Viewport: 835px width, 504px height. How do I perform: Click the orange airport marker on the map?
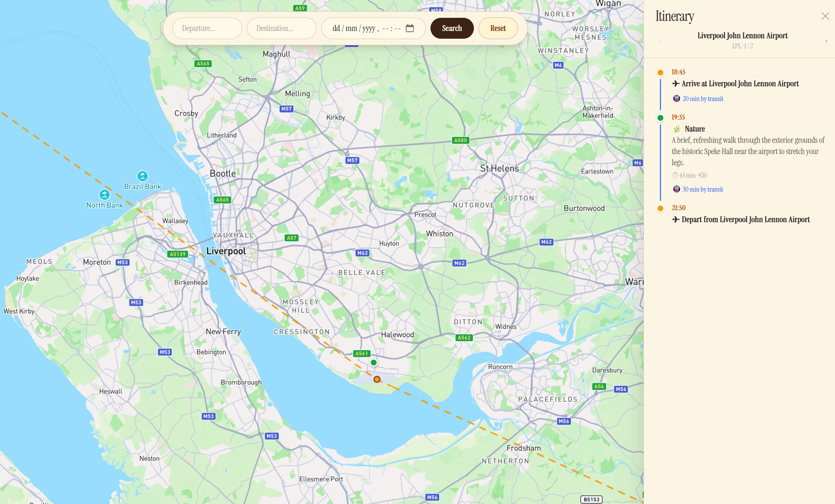377,379
